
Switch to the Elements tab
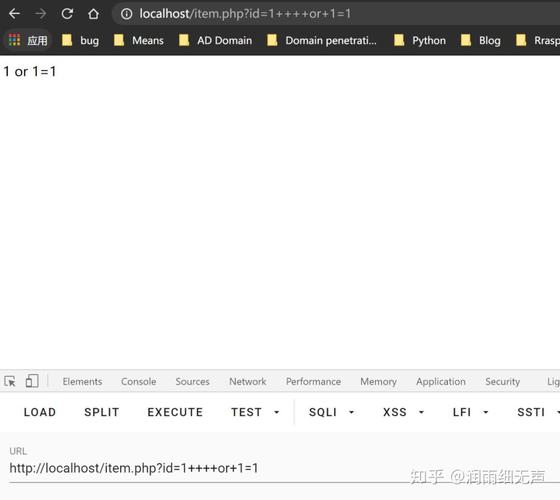[x=82, y=381]
